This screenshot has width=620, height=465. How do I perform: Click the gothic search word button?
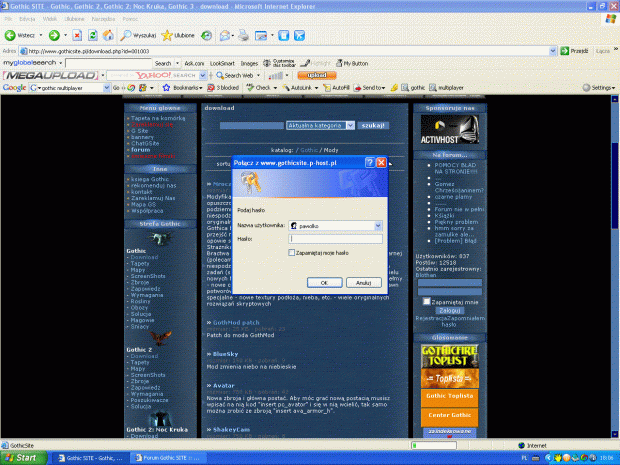(413, 88)
